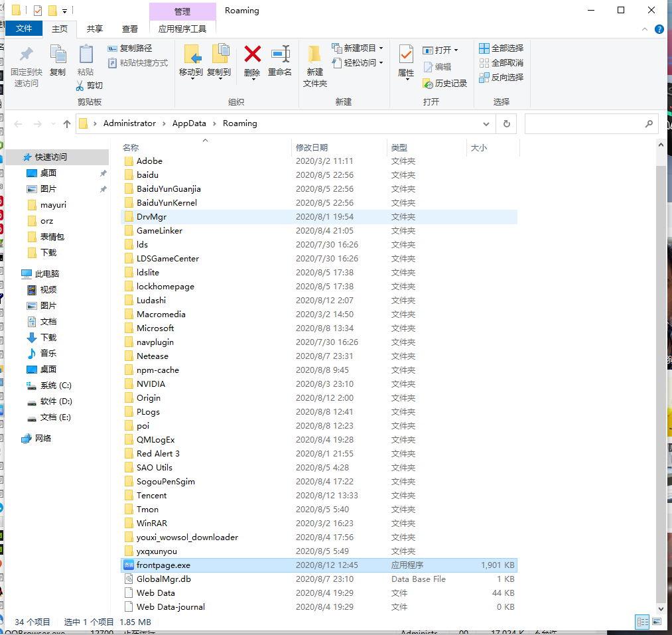The image size is (672, 635).
Task: Sort by 大小 (Size) column header
Action: click(x=479, y=147)
